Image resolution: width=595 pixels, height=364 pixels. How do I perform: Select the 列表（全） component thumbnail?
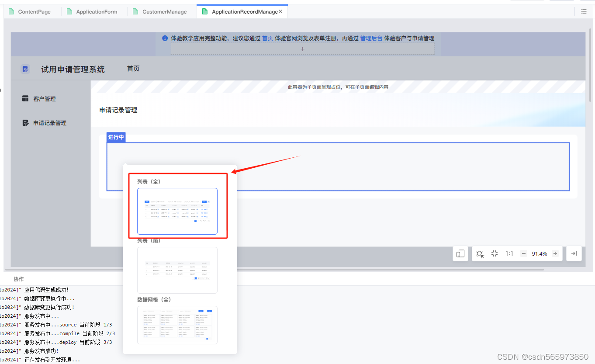(177, 211)
